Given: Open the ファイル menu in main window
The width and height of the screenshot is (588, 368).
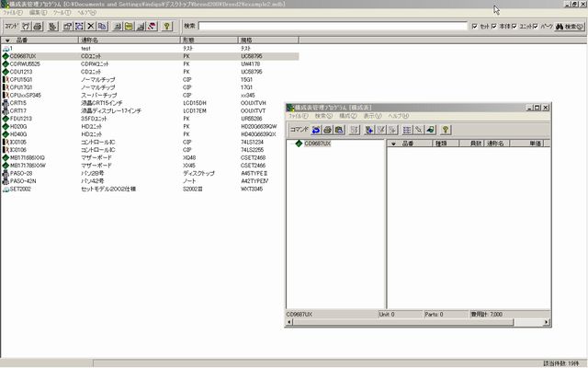Looking at the screenshot, I should point(13,14).
